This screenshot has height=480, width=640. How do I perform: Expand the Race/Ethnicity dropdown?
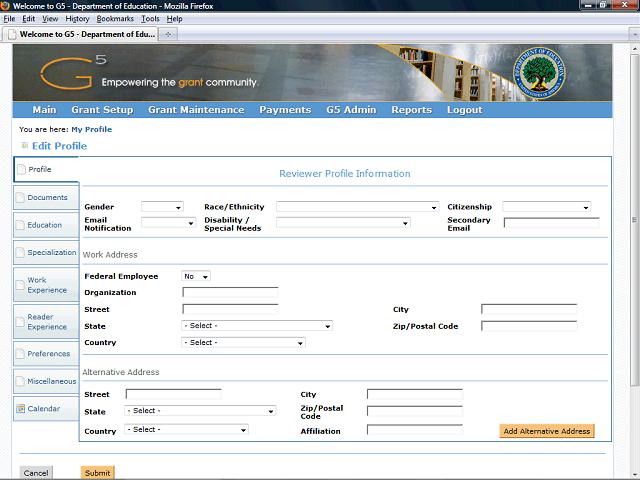point(357,207)
